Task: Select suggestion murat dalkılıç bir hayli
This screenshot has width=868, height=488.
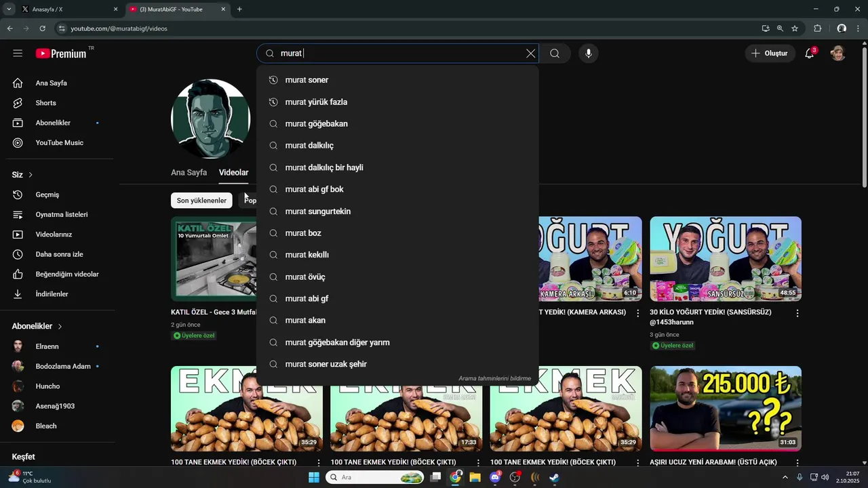Action: point(397,167)
